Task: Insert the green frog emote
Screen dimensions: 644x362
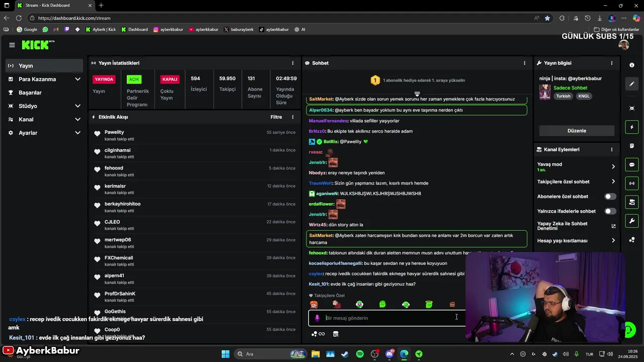Action: click(382, 304)
